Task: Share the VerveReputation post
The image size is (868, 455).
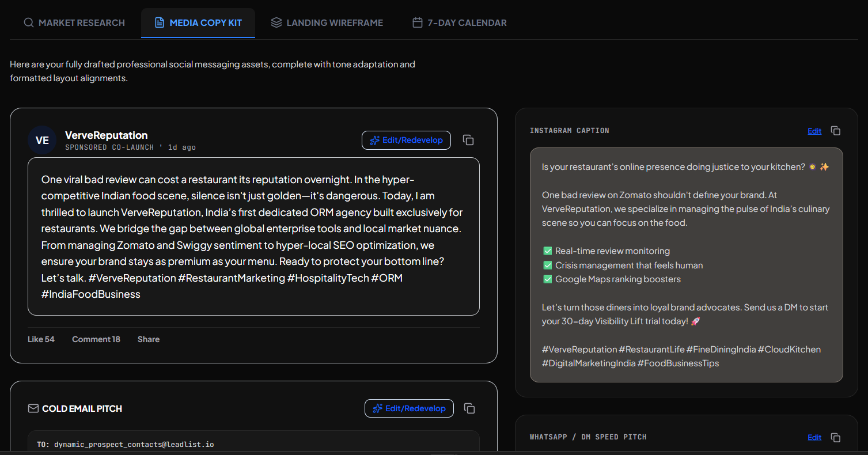Action: click(x=149, y=339)
